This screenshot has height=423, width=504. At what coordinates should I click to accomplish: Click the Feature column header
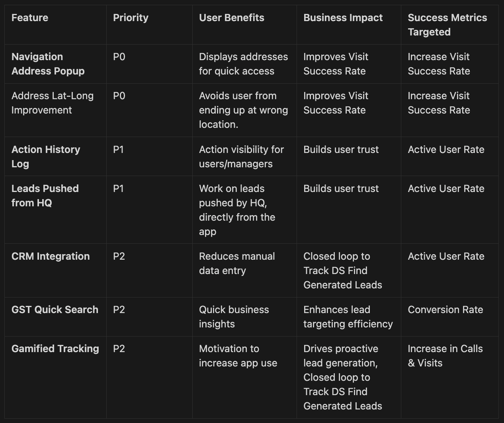point(30,18)
